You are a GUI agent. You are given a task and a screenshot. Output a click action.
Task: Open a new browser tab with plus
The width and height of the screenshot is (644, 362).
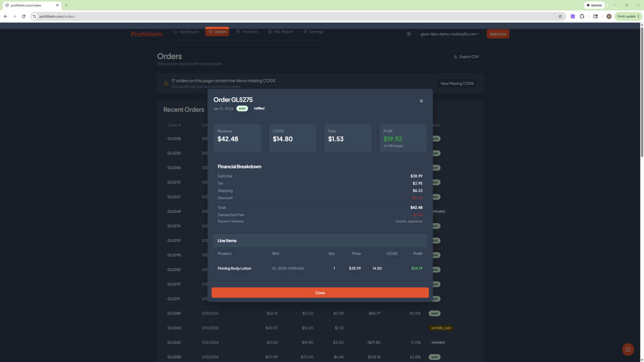(x=66, y=5)
